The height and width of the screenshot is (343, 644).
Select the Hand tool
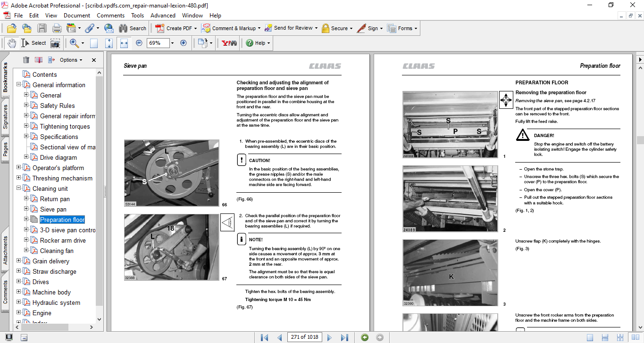coord(12,43)
